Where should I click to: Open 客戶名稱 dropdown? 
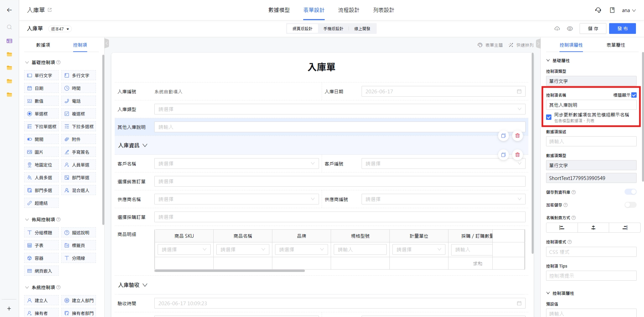click(236, 164)
